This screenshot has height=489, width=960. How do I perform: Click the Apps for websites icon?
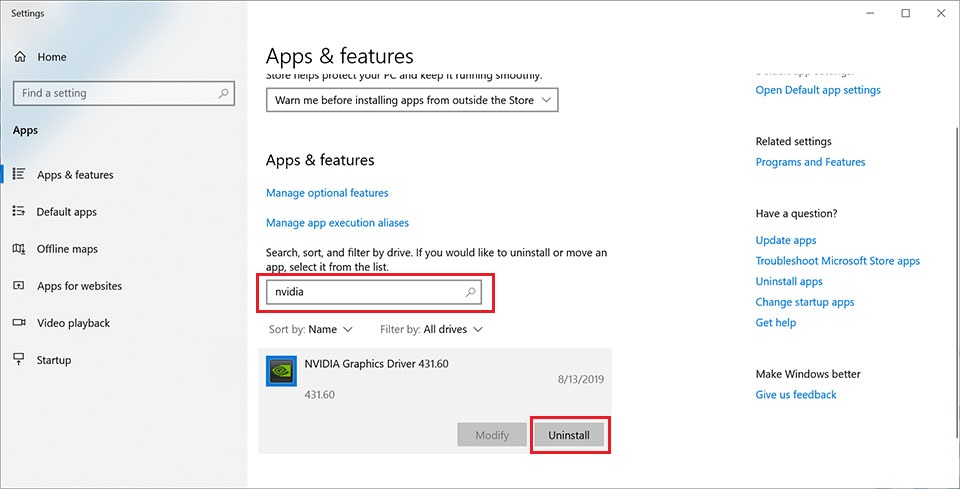click(18, 286)
